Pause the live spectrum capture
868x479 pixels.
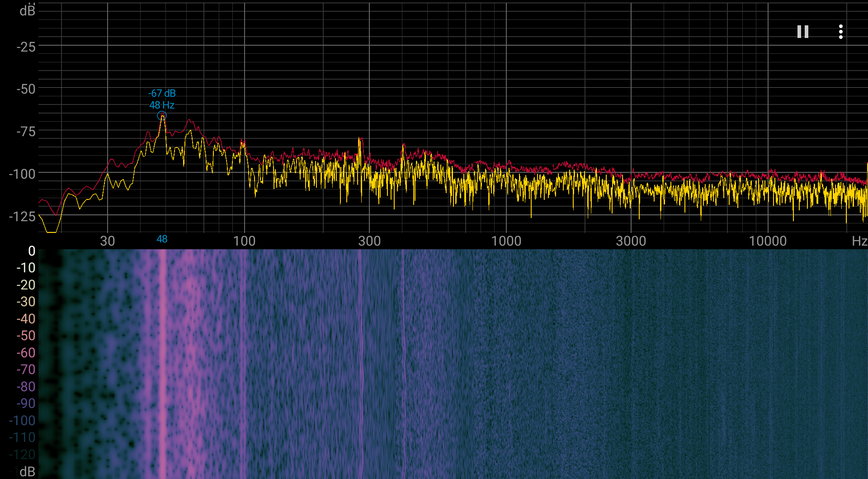pyautogui.click(x=803, y=32)
